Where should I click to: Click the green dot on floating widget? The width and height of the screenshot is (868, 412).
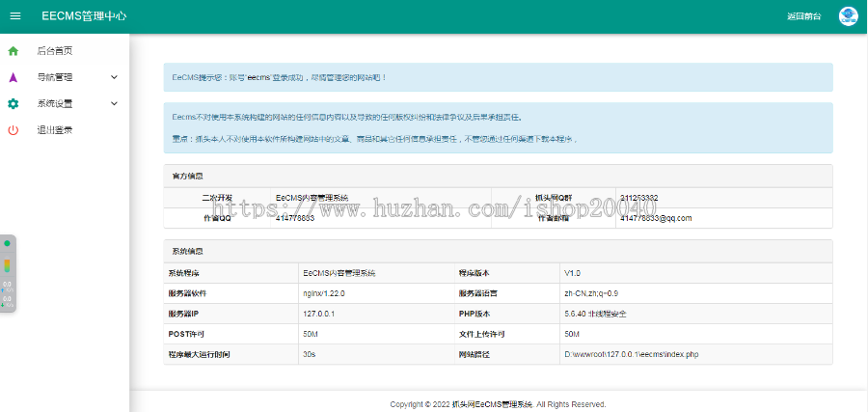(x=7, y=243)
